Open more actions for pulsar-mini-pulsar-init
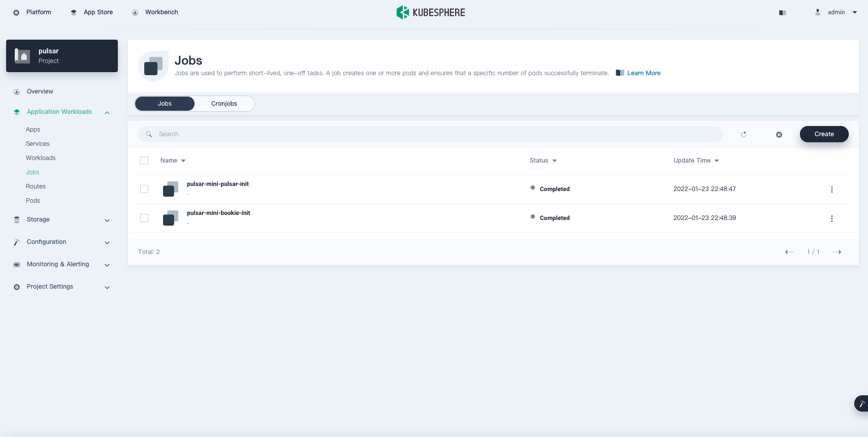 pyautogui.click(x=832, y=190)
